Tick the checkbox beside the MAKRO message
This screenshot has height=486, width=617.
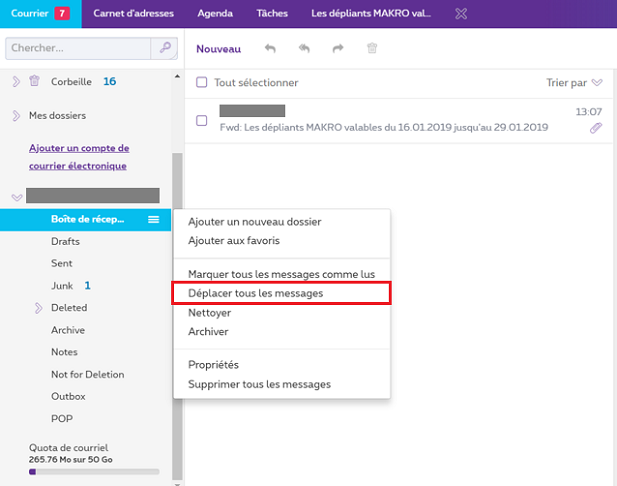click(x=201, y=120)
